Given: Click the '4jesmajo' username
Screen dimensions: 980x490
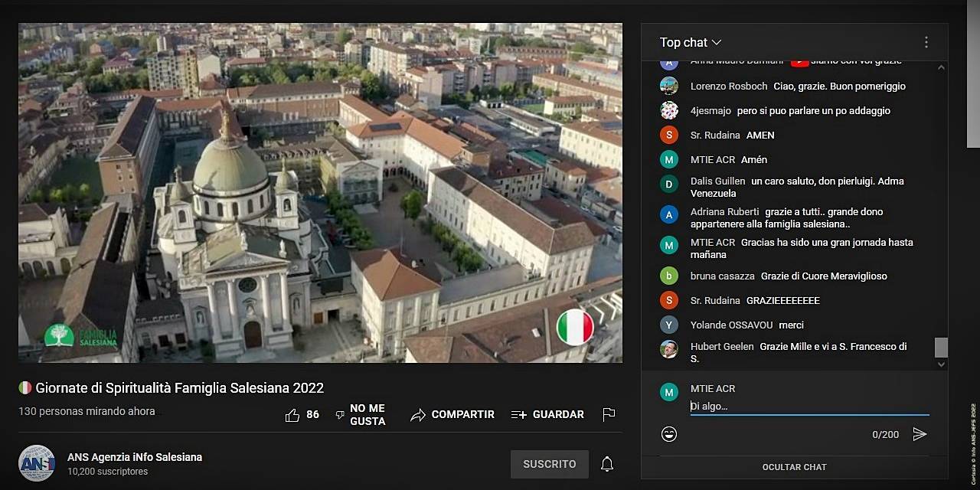Looking at the screenshot, I should 710,111.
